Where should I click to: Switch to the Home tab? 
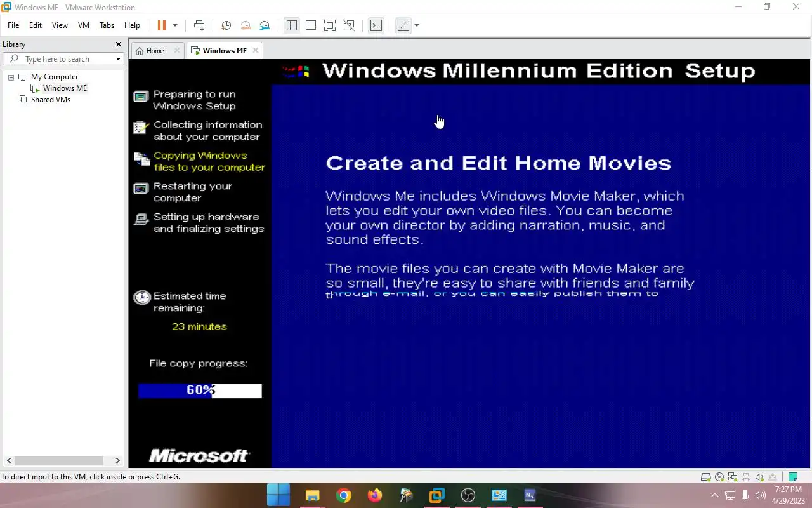coord(155,51)
